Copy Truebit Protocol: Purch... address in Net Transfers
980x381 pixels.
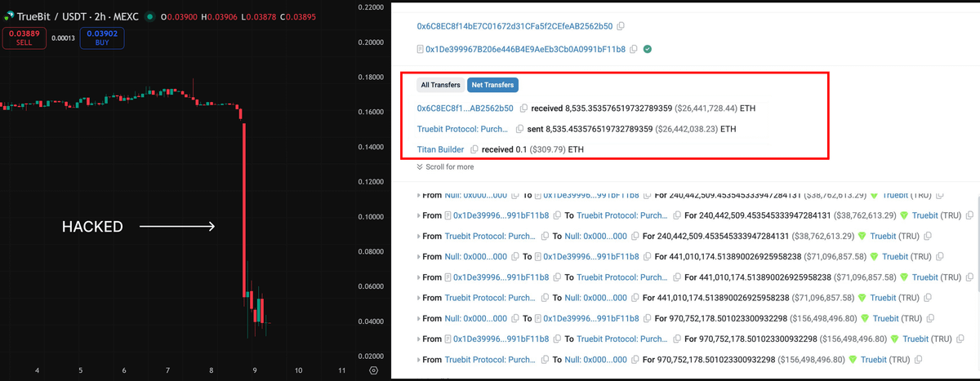click(x=519, y=129)
